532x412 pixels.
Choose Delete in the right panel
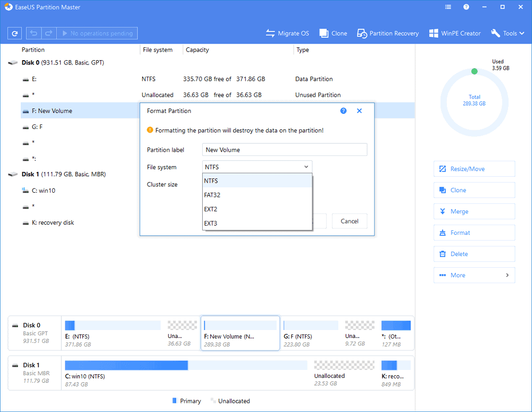pos(474,254)
